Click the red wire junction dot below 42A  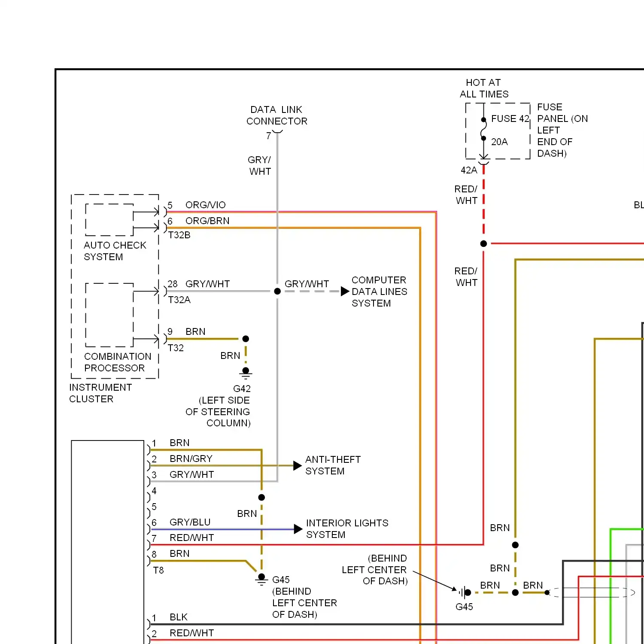pyautogui.click(x=483, y=243)
